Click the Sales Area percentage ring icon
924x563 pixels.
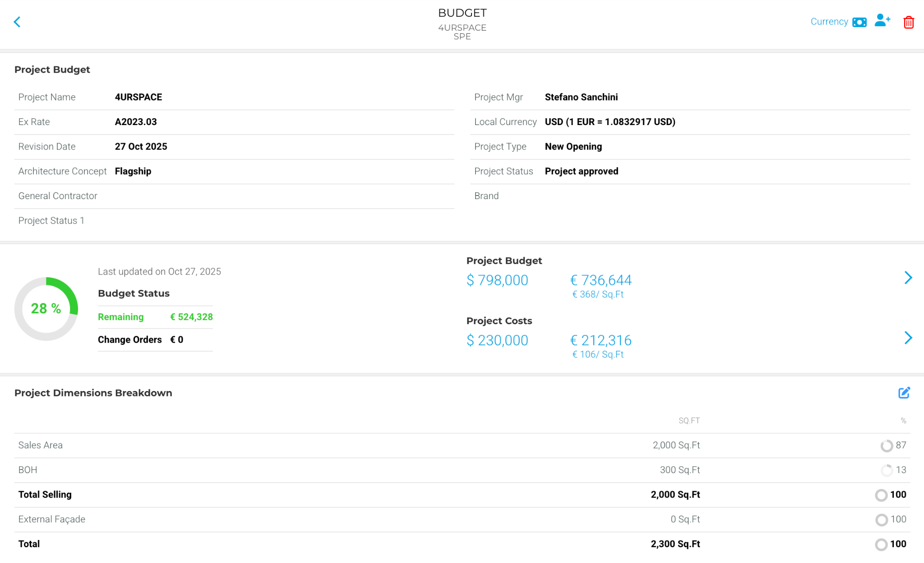886,446
